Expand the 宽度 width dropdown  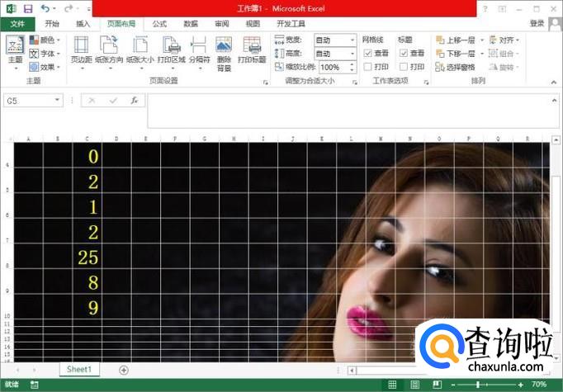352,40
